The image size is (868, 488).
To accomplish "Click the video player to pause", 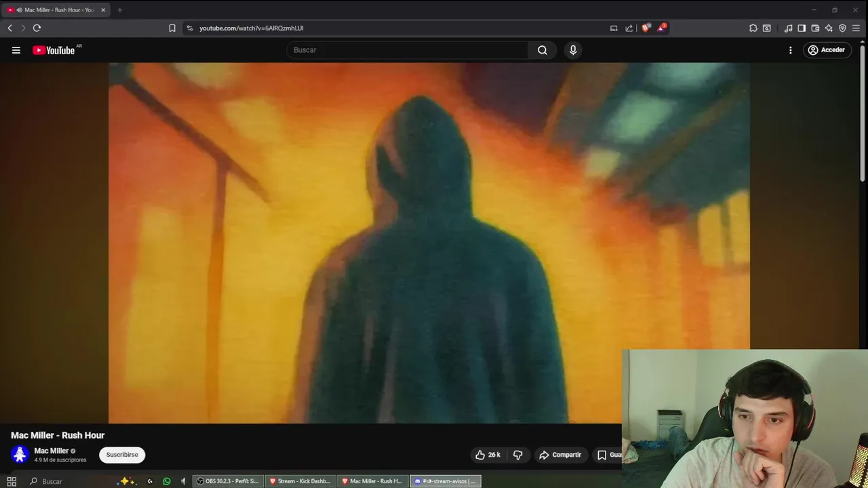I will click(429, 243).
